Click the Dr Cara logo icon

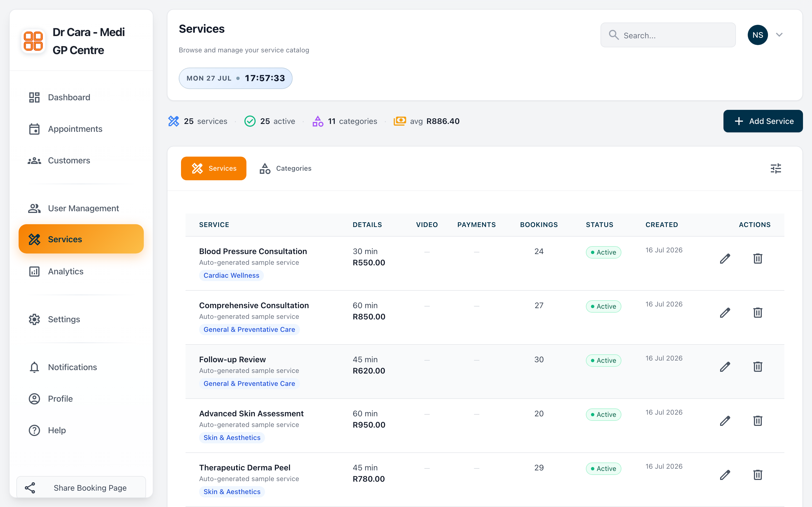[33, 41]
